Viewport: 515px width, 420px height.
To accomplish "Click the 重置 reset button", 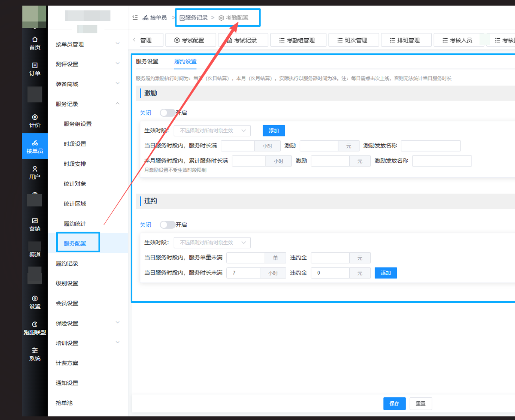I will 421,404.
